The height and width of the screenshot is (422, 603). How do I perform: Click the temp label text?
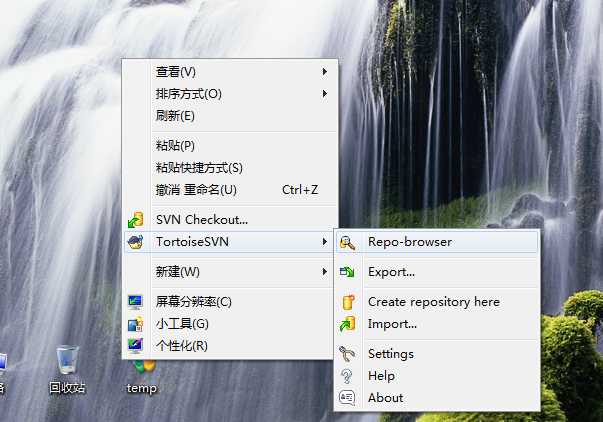tap(142, 388)
